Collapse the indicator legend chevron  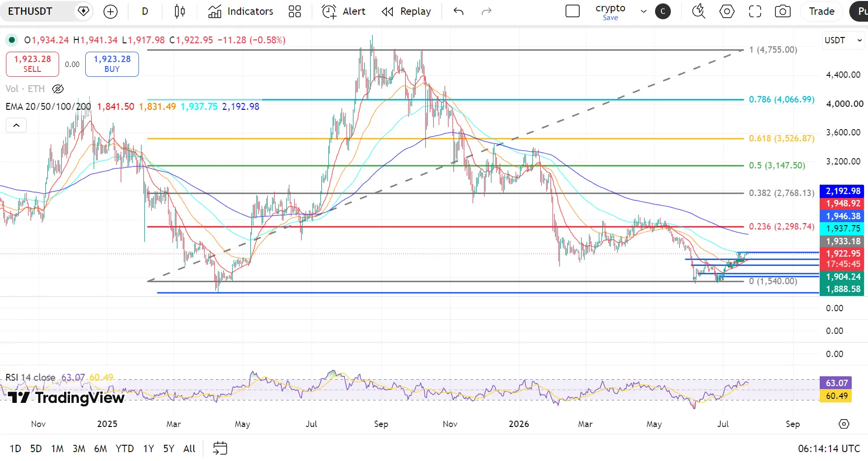[16, 125]
